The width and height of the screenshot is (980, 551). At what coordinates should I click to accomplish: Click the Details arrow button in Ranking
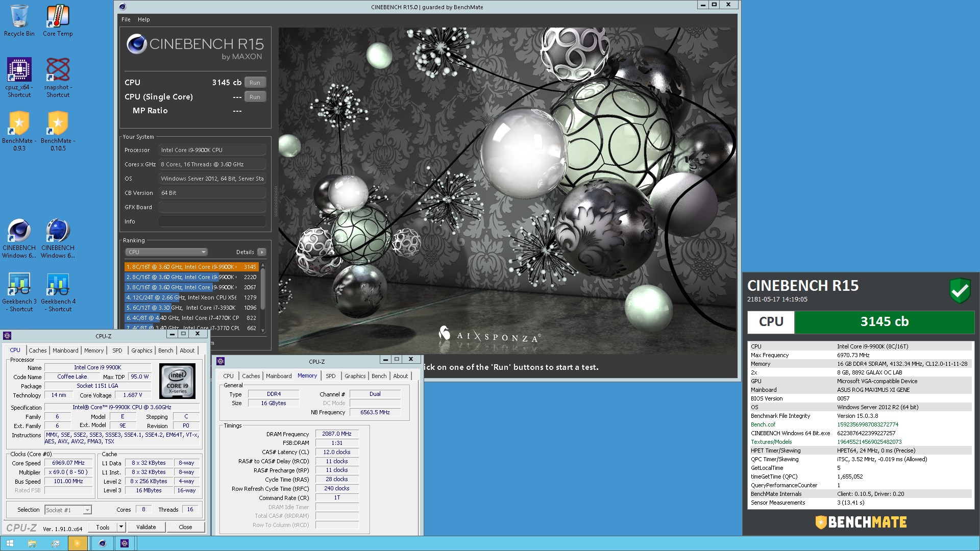[261, 252]
